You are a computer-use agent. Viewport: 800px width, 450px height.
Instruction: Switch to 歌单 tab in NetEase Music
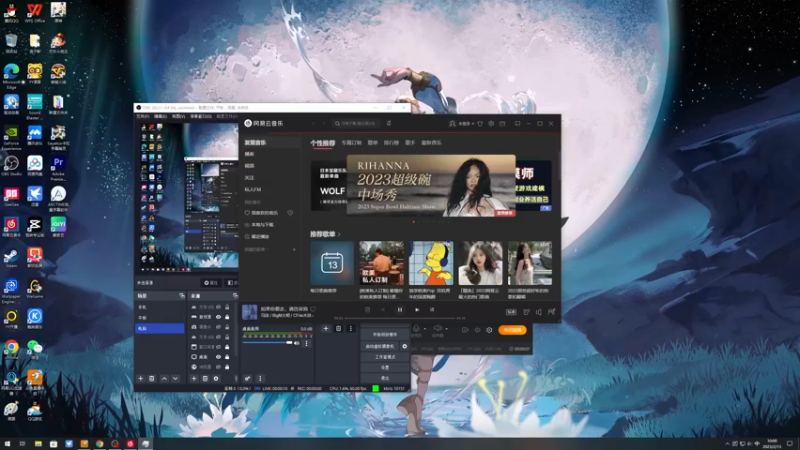373,143
